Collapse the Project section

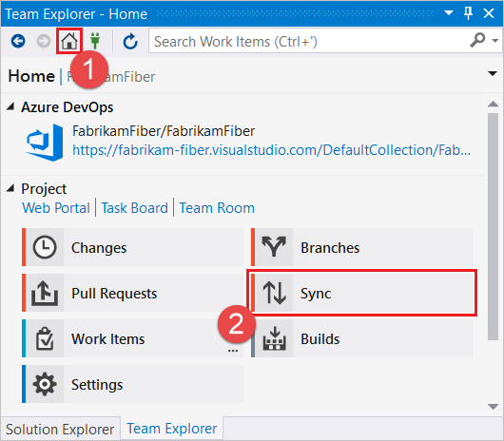pos(10,188)
